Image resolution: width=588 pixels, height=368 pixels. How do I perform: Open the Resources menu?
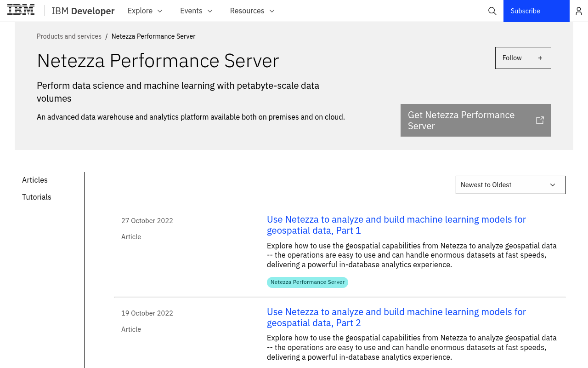(252, 11)
